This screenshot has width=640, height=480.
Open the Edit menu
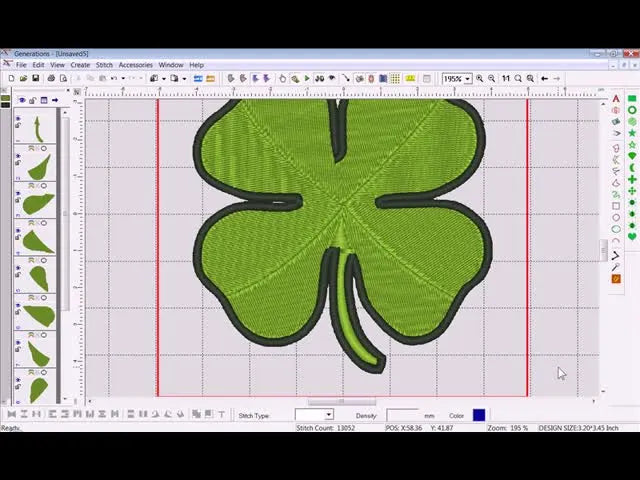(38, 65)
